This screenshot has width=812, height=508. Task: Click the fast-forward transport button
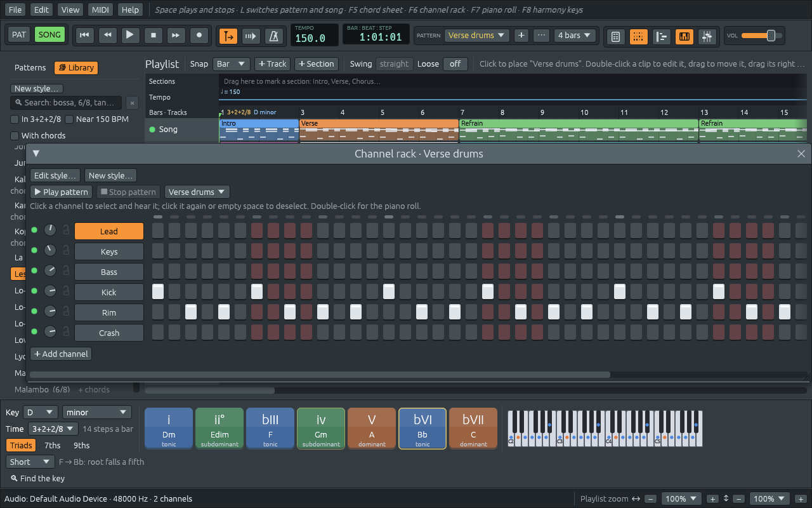pos(176,36)
